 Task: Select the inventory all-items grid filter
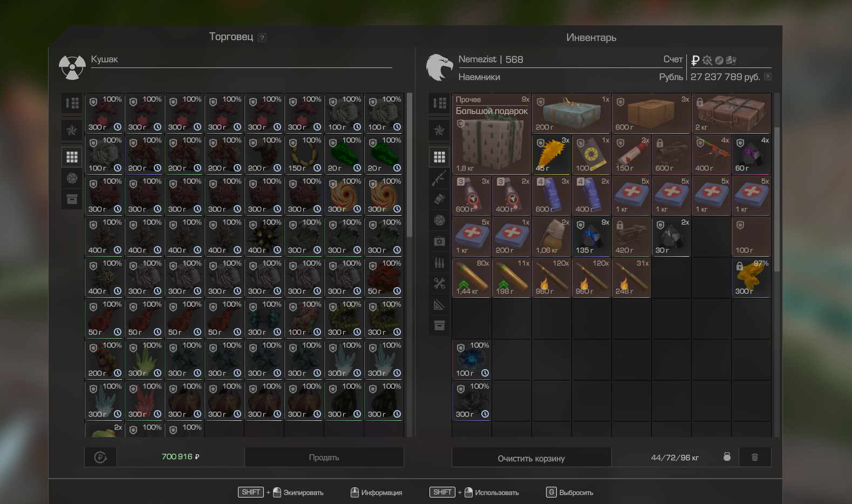coord(439,157)
